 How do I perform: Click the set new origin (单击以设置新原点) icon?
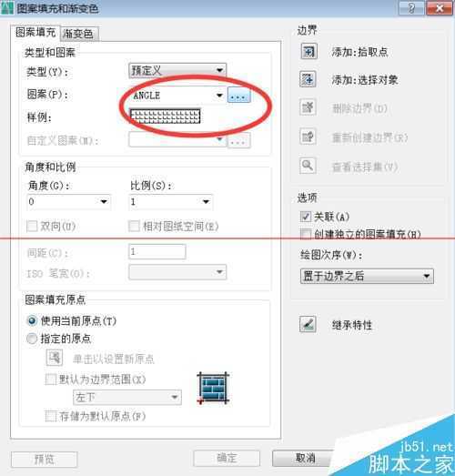(55, 358)
